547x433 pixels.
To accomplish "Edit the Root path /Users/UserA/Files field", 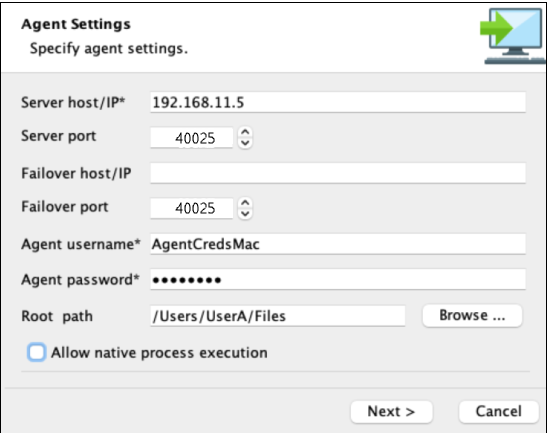I will click(x=278, y=316).
